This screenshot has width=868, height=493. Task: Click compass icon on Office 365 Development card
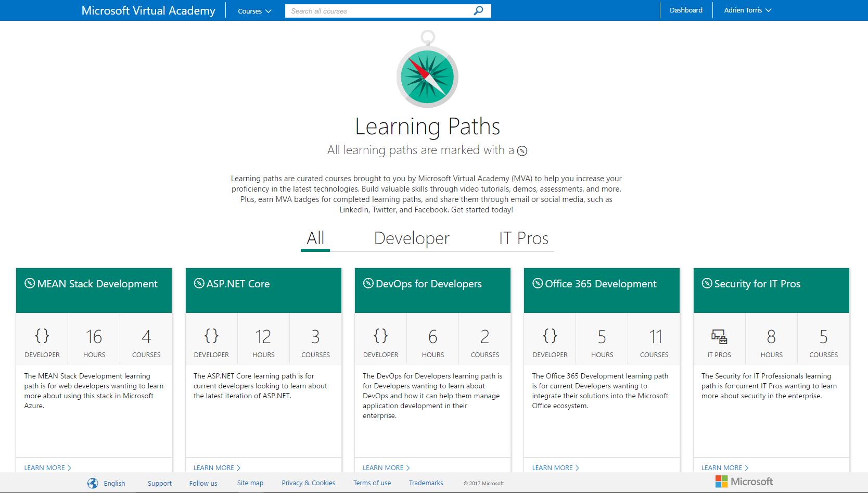tap(538, 283)
